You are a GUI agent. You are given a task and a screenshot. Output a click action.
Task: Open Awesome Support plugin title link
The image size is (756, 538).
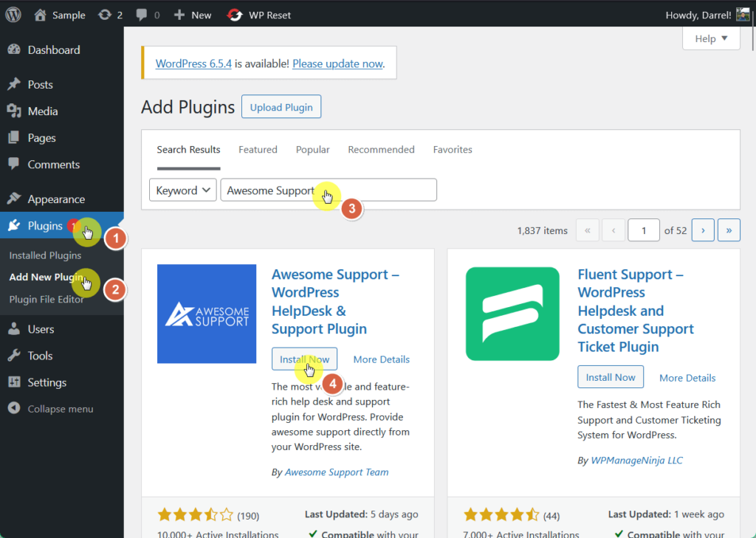coord(336,301)
